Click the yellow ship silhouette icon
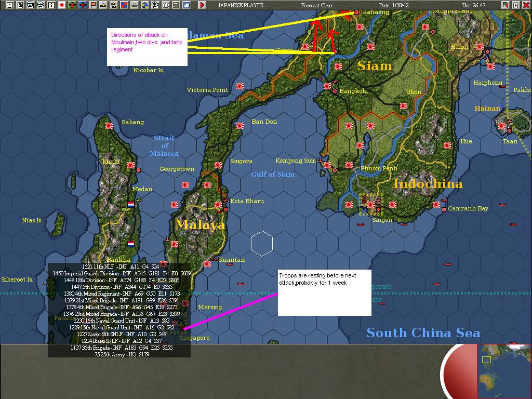The height and width of the screenshot is (399, 532). [x=103, y=5]
